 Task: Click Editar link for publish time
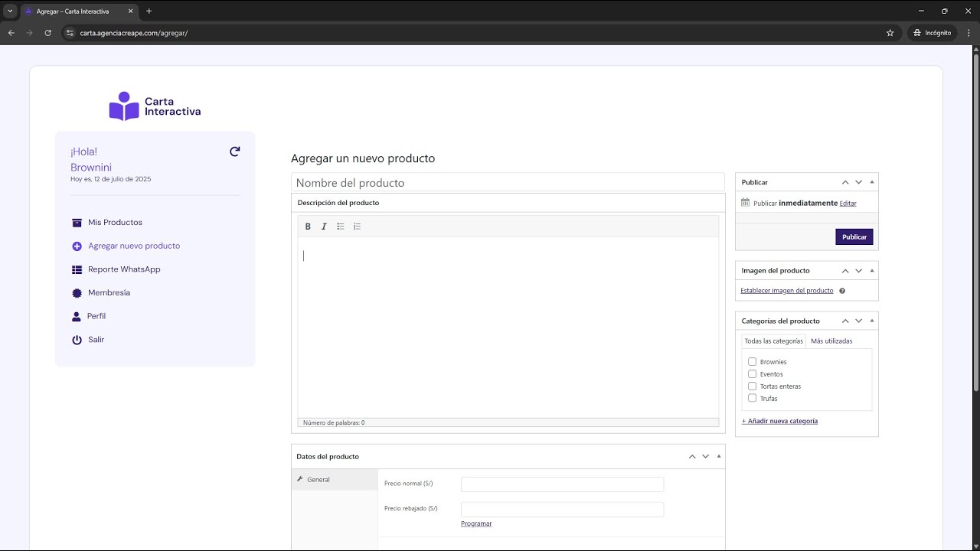point(848,204)
